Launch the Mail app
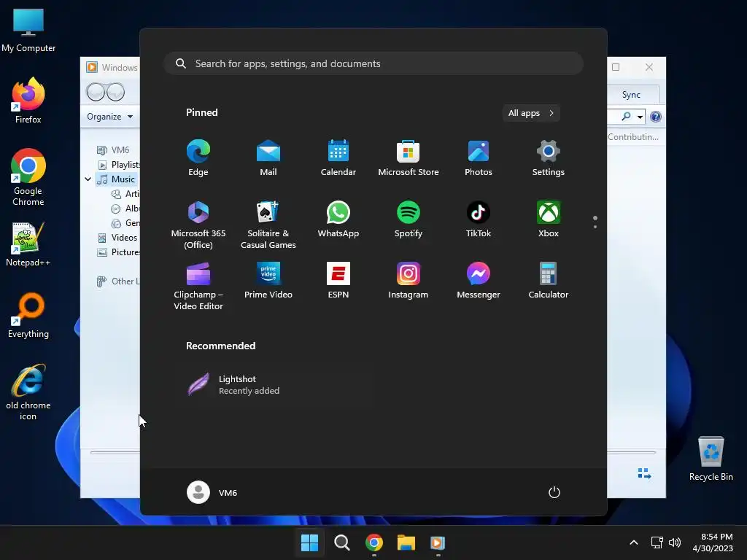 coord(268,158)
